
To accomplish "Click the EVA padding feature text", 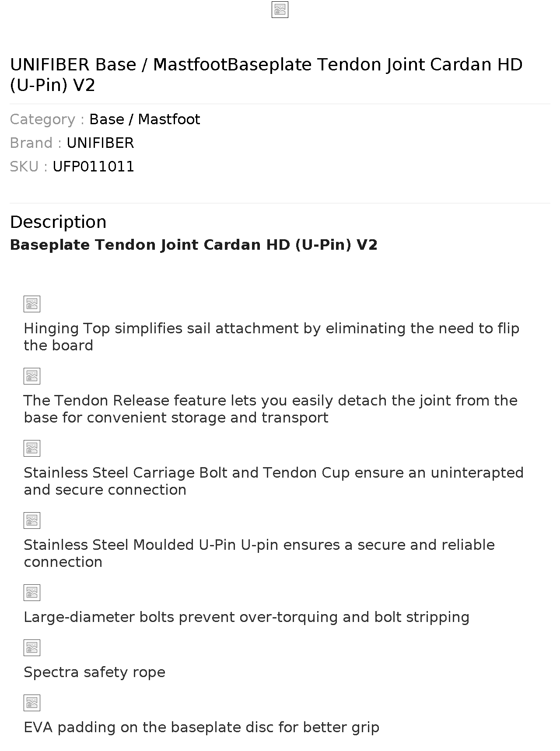I will pos(201,727).
